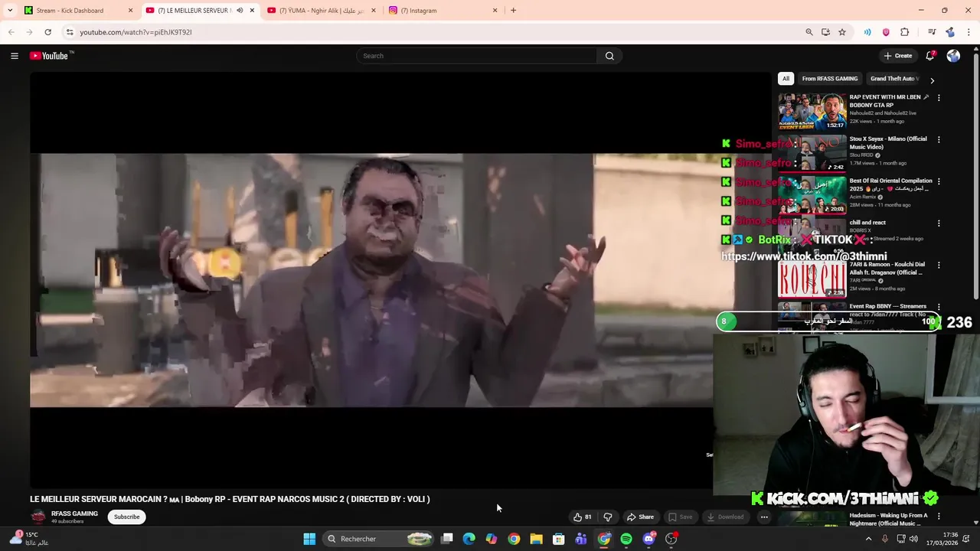Viewport: 980px width, 551px height.
Task: Open the Extensions puzzle icon
Action: tap(905, 32)
